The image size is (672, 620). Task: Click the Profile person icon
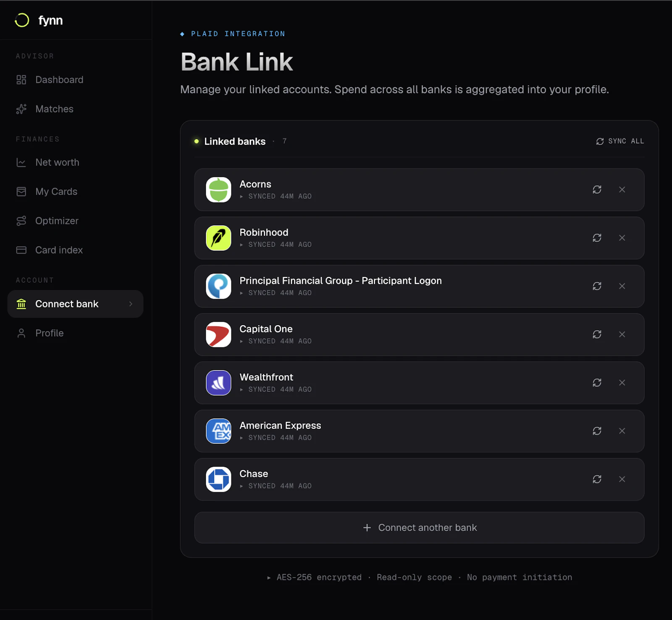pos(21,333)
